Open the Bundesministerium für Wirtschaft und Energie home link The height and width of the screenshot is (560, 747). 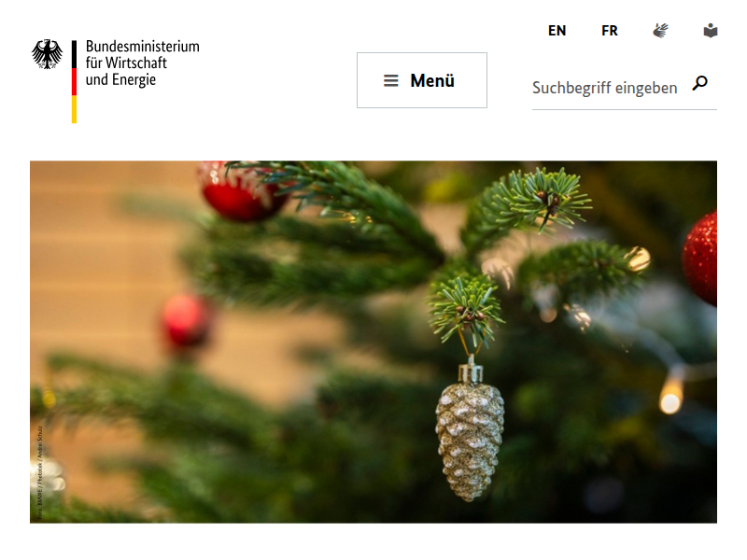coord(116,81)
